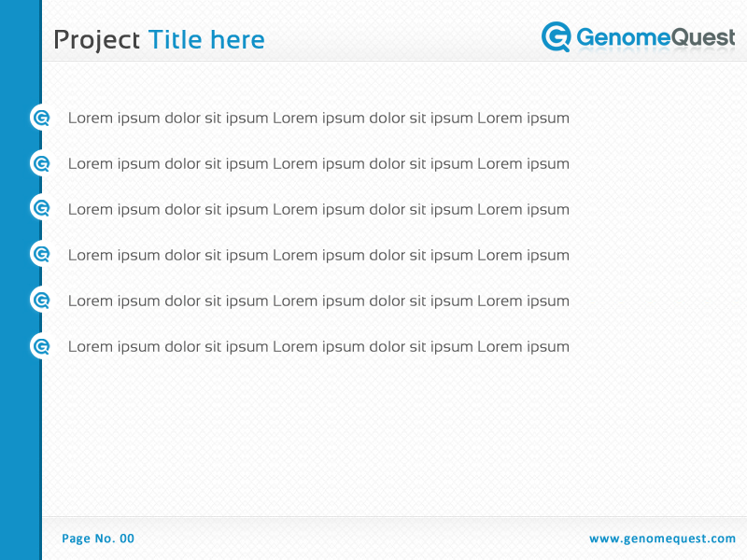747x560 pixels.
Task: Select the third Lorem ipsum text line
Action: (318, 210)
